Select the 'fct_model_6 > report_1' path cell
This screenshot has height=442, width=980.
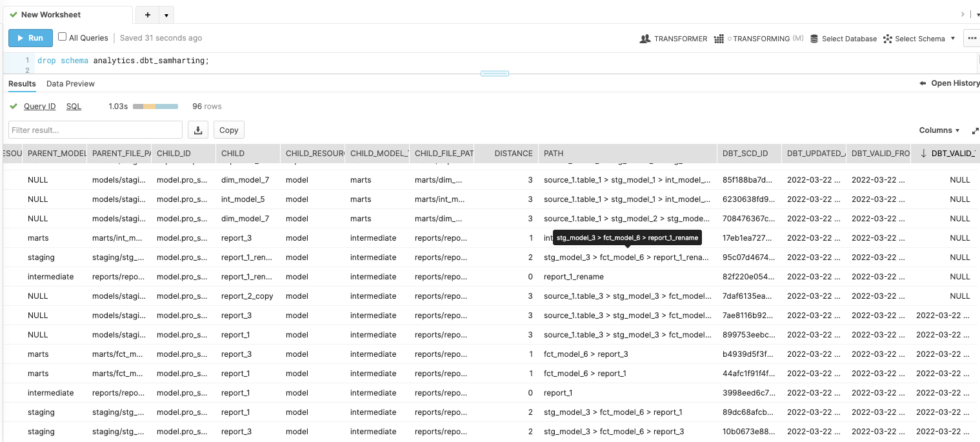(x=627, y=374)
